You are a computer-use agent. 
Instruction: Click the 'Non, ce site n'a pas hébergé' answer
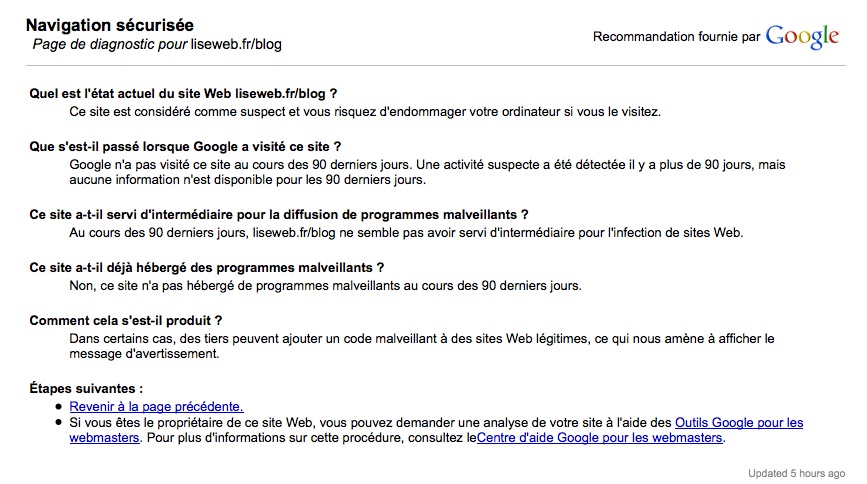[x=325, y=286]
